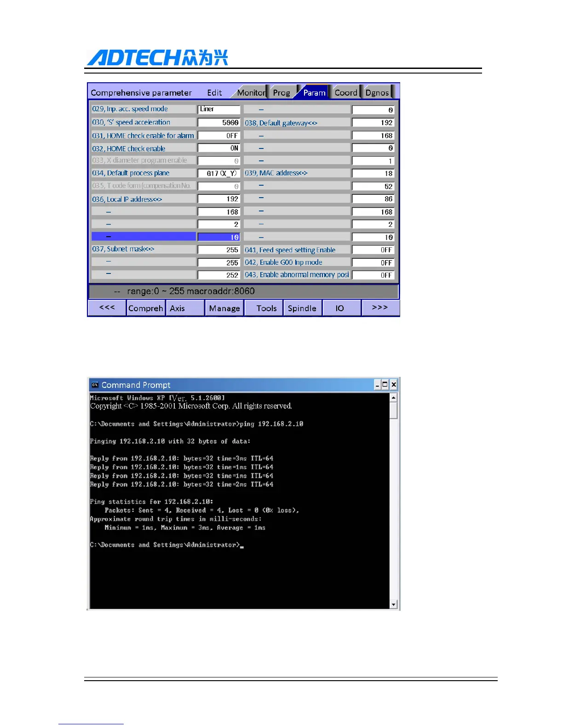Toggle Enable abnormal memory posi OFF
The image size is (563, 728).
pyautogui.click(x=373, y=275)
